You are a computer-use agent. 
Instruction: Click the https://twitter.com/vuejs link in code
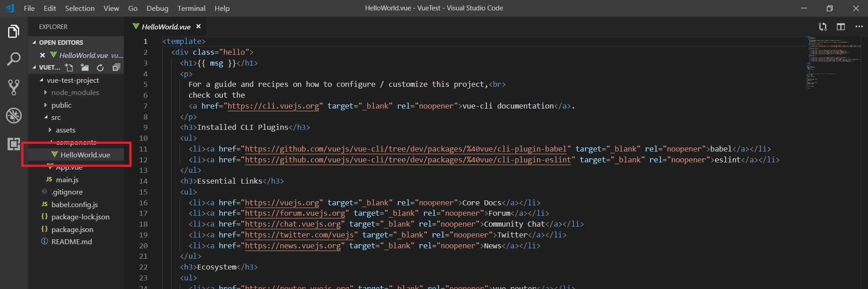tap(299, 235)
